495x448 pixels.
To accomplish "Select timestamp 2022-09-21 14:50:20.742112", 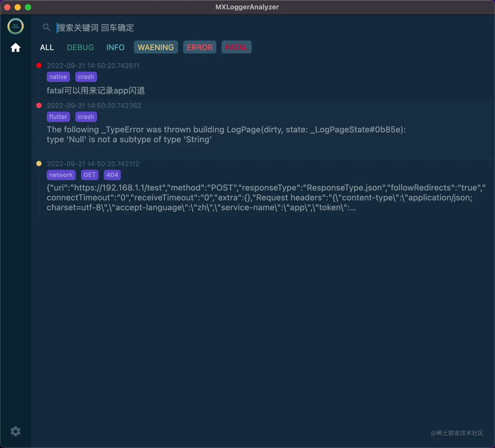I will (93, 164).
